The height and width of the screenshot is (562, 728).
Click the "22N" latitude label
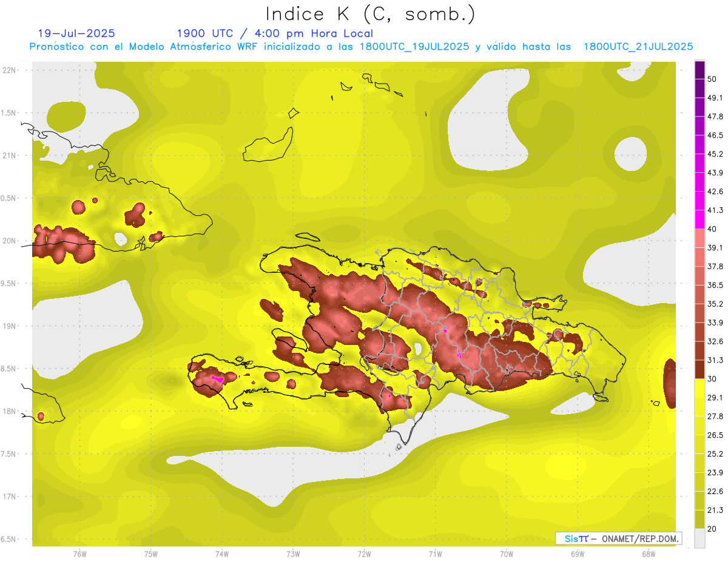pyautogui.click(x=9, y=70)
